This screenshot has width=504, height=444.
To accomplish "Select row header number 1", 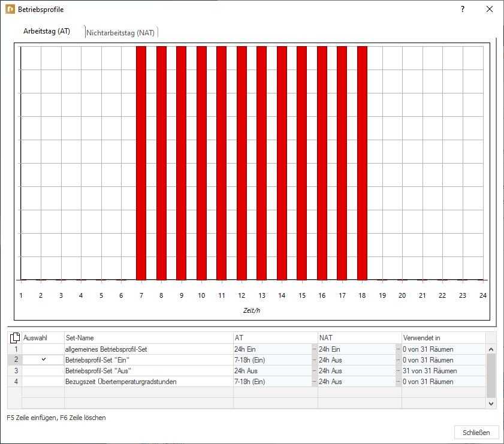I will 16,349.
